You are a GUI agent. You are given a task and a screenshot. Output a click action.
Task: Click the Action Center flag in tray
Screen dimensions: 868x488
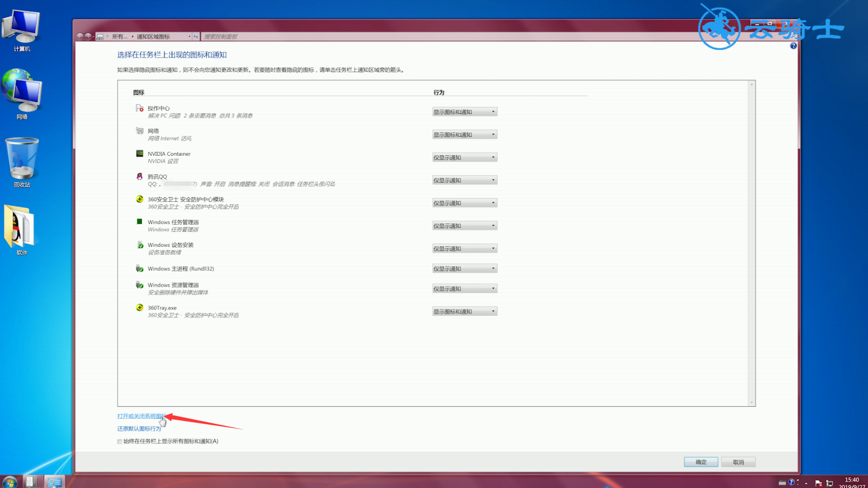pyautogui.click(x=818, y=483)
